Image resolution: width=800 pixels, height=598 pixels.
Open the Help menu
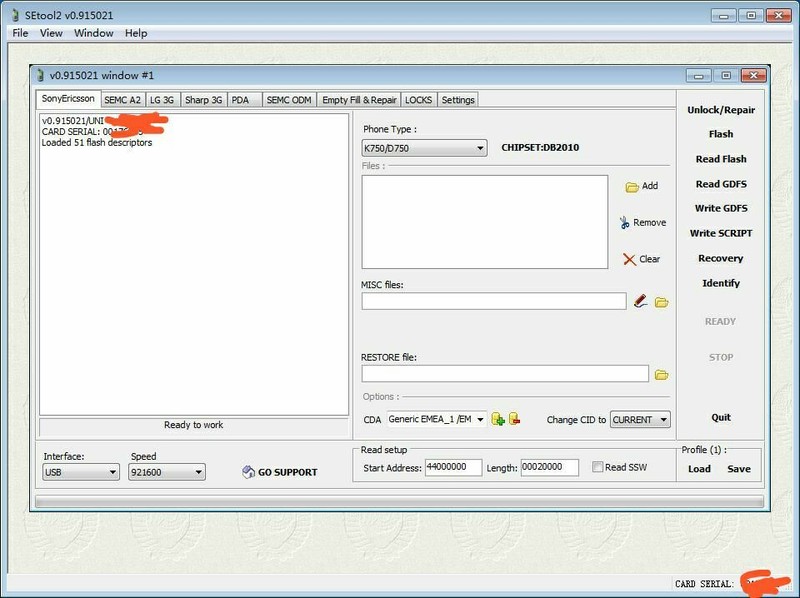coord(136,33)
